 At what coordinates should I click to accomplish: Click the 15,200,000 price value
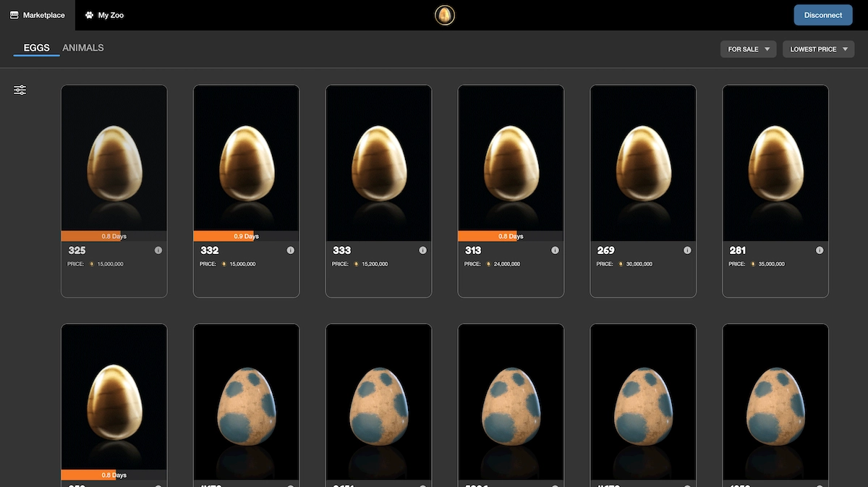(x=375, y=264)
